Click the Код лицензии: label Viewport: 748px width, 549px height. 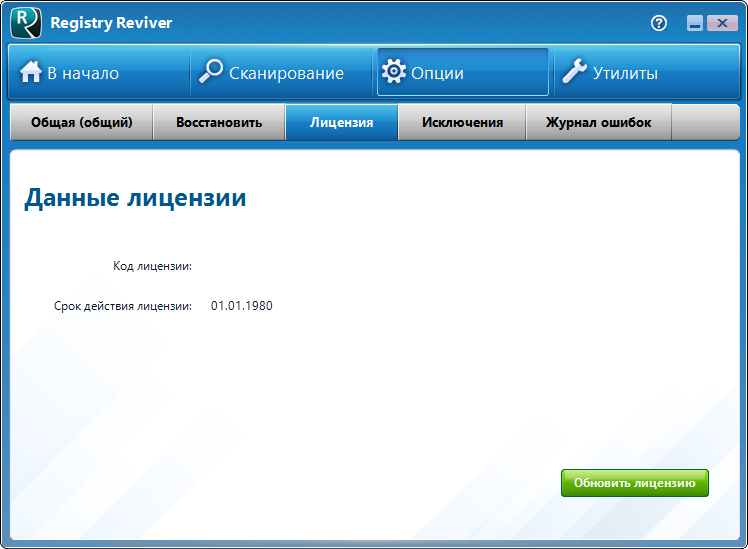pyautogui.click(x=152, y=266)
